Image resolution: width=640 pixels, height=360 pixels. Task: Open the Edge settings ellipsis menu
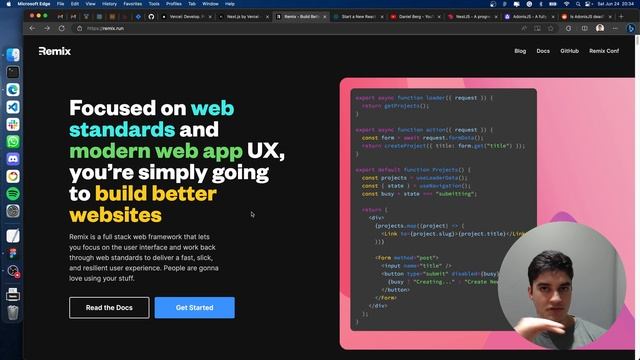click(x=615, y=28)
